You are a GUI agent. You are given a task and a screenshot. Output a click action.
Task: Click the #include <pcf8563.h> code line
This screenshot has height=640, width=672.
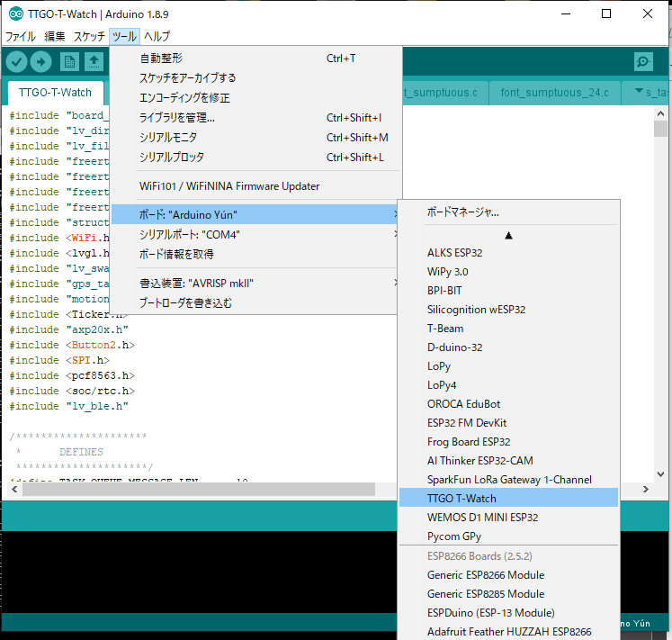click(72, 375)
